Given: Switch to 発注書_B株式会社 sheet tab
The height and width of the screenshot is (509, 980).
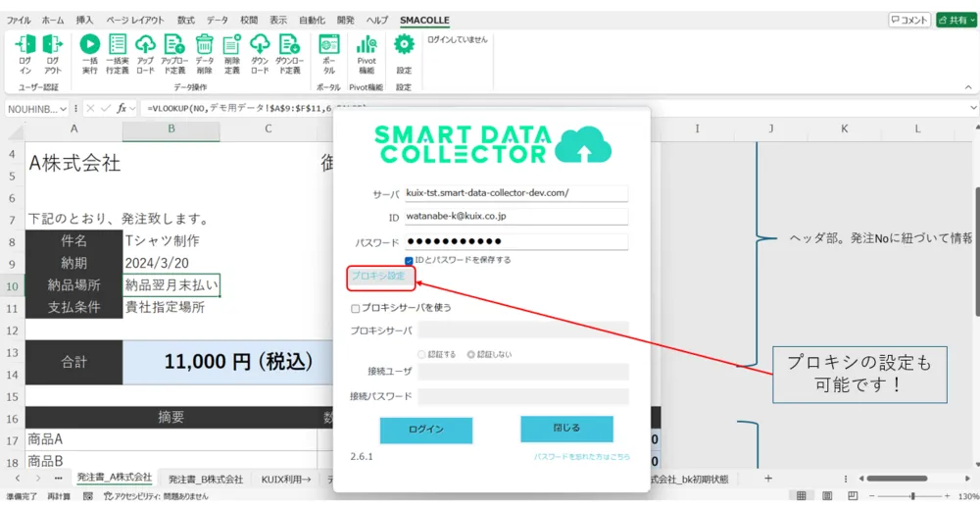Looking at the screenshot, I should (x=205, y=479).
